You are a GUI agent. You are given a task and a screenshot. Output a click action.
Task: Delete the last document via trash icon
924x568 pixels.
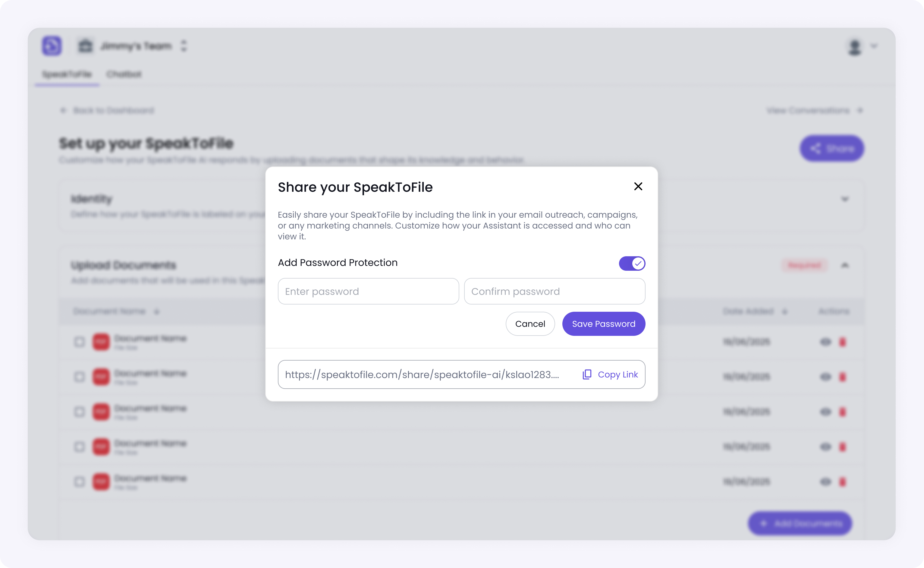(x=843, y=481)
